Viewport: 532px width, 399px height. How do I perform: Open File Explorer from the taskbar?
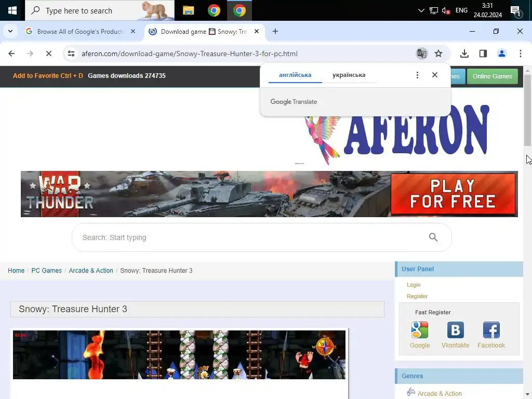[188, 10]
